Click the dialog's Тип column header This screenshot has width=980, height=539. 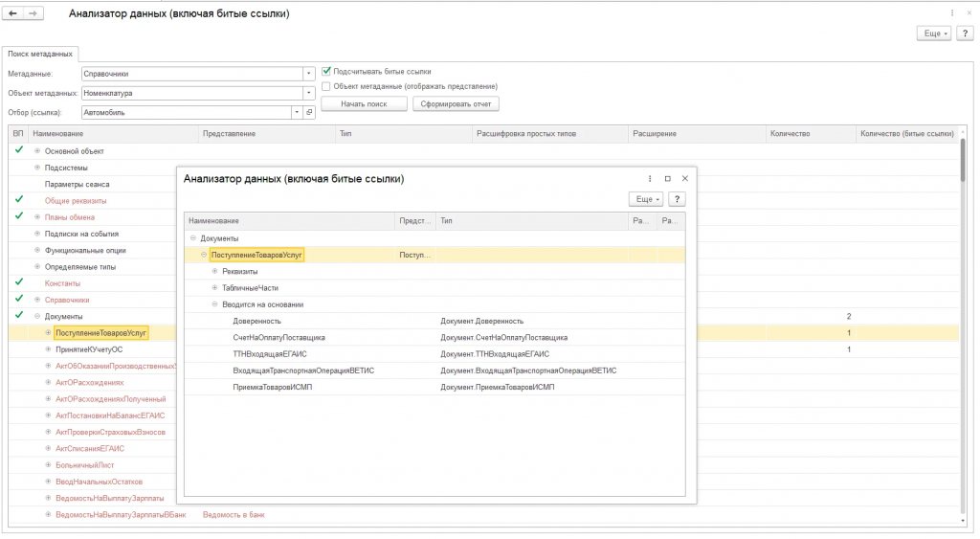point(532,221)
